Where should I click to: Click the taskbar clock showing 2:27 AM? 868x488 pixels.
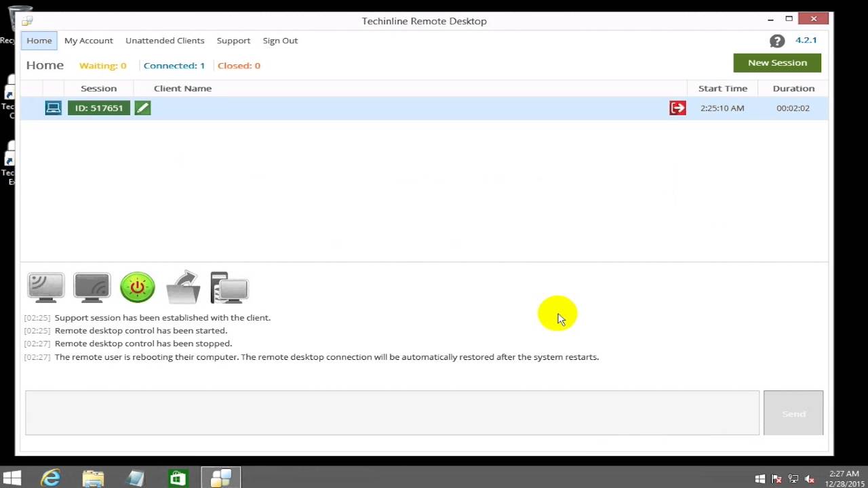844,479
